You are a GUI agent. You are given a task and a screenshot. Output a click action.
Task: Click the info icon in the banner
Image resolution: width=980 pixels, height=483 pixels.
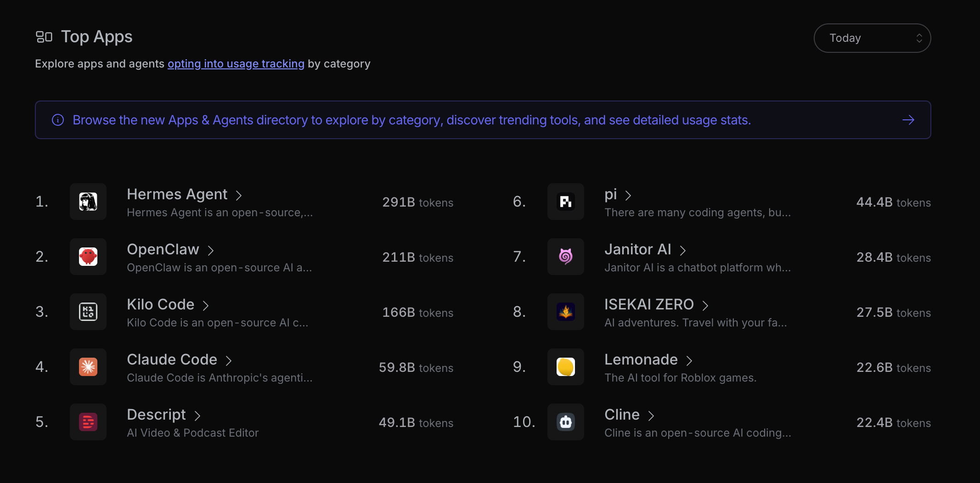58,120
